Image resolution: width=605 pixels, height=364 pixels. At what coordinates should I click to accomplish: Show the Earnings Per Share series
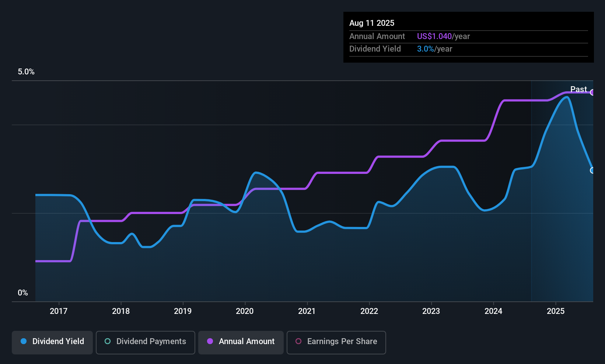click(336, 342)
